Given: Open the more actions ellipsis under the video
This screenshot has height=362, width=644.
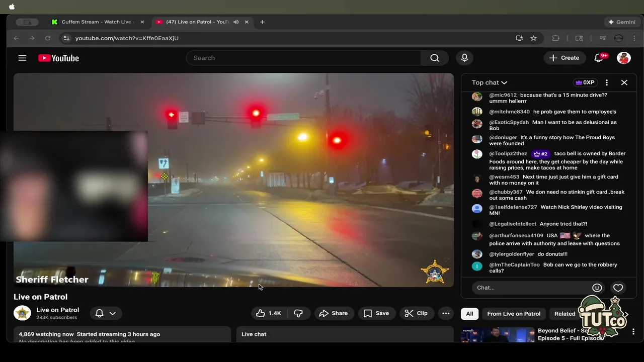Looking at the screenshot, I should tap(446, 313).
